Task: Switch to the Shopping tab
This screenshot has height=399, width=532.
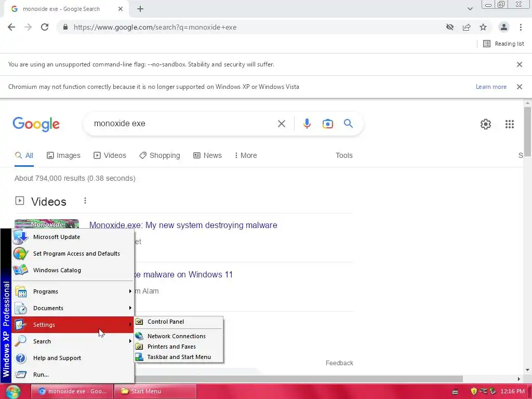Action: pos(159,155)
